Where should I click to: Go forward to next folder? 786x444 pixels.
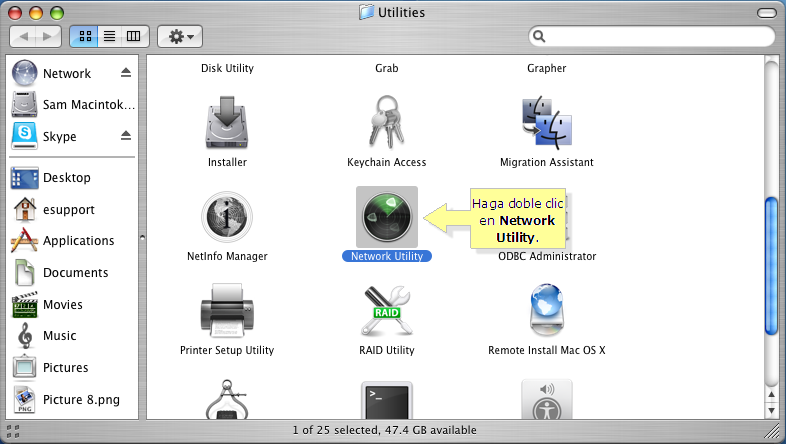[x=48, y=36]
